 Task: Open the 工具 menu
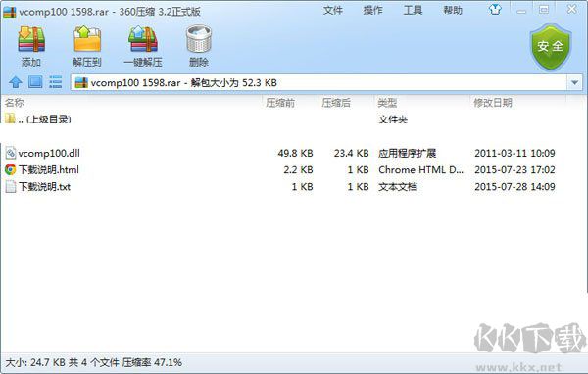pyautogui.click(x=413, y=10)
